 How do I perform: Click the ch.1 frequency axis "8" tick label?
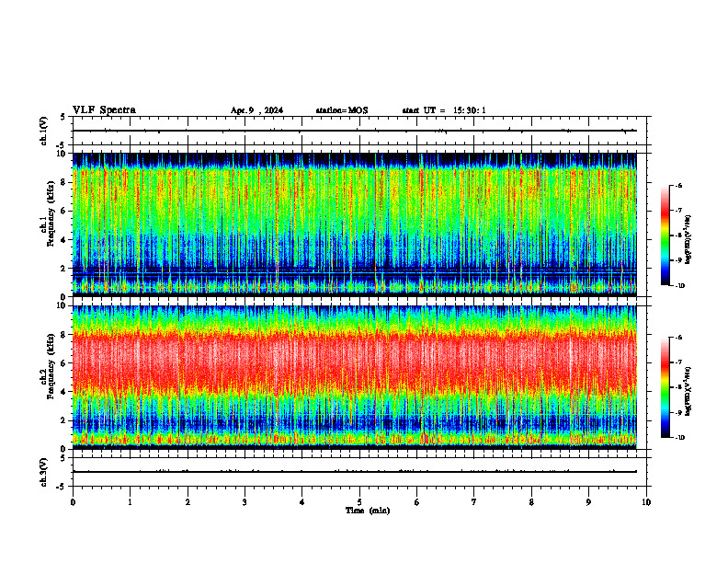pyautogui.click(x=64, y=182)
